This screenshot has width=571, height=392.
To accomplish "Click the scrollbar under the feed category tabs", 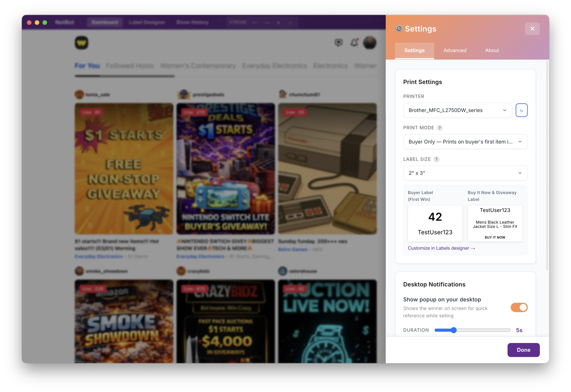I will tap(125, 76).
